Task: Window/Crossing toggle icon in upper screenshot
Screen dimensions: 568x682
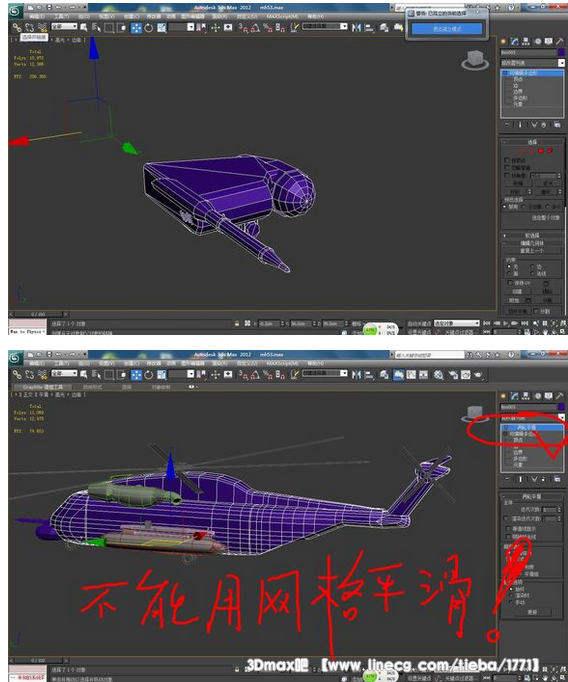Action: click(121, 28)
